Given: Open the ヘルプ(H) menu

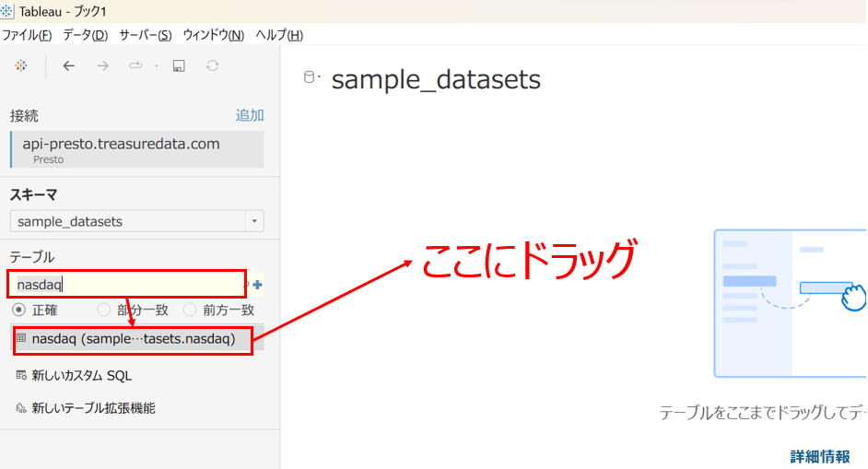Looking at the screenshot, I should (x=279, y=35).
